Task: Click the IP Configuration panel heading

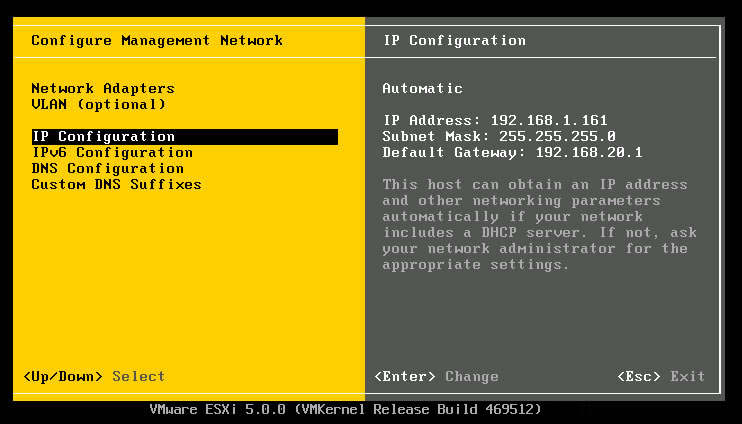Action: click(x=454, y=41)
